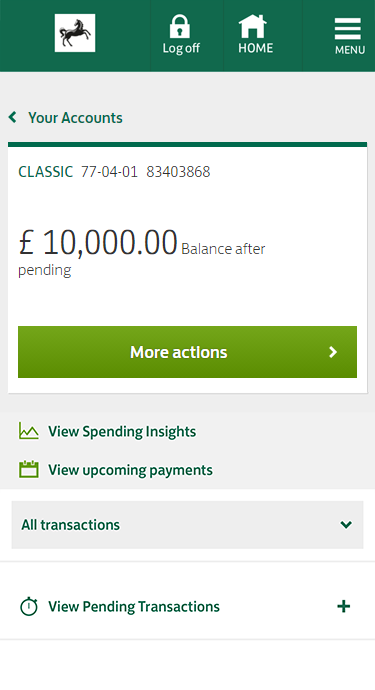Viewport: 375px width, 690px height.
Task: Click the line chart Spending Insights icon
Action: point(29,431)
